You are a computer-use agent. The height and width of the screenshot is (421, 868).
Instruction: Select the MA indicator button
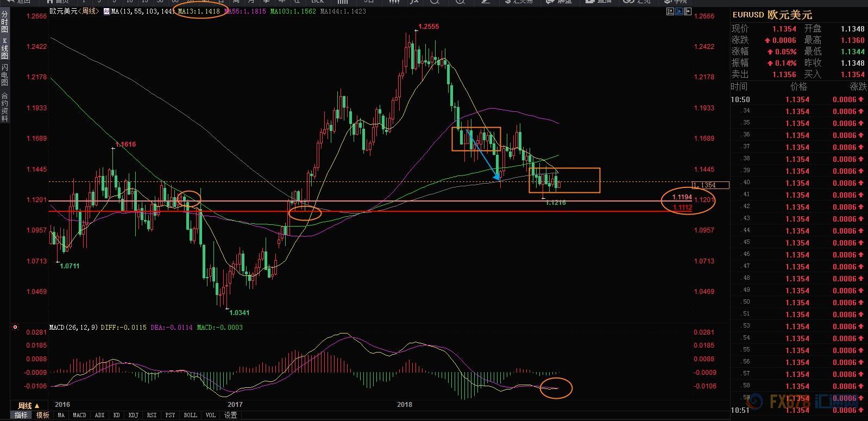tap(61, 415)
